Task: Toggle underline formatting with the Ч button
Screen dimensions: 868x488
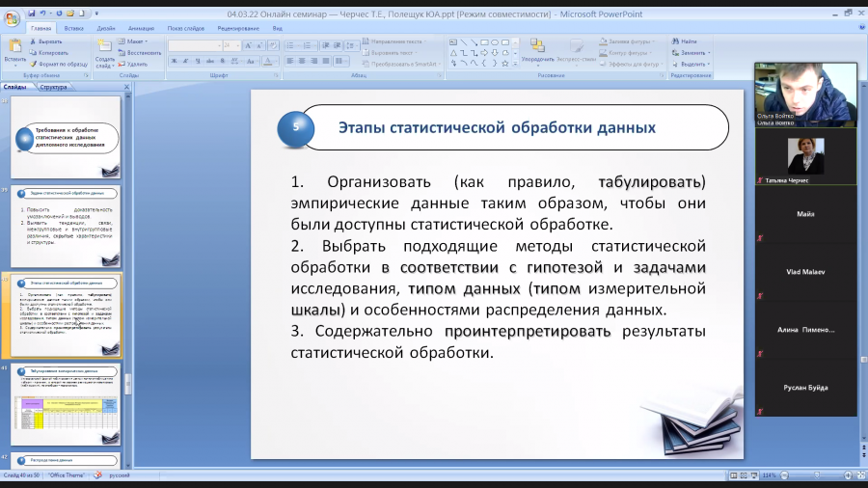Action: pyautogui.click(x=198, y=61)
